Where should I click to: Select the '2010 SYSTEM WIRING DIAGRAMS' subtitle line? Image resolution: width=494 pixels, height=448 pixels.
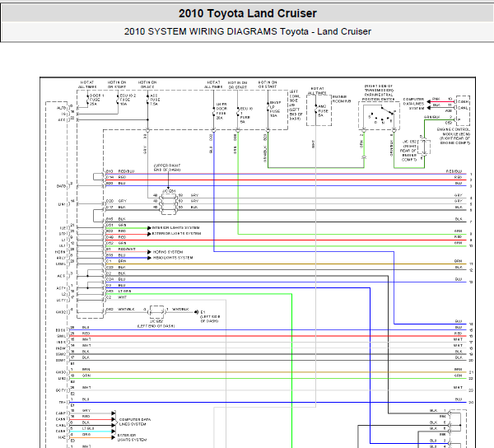coord(247,31)
